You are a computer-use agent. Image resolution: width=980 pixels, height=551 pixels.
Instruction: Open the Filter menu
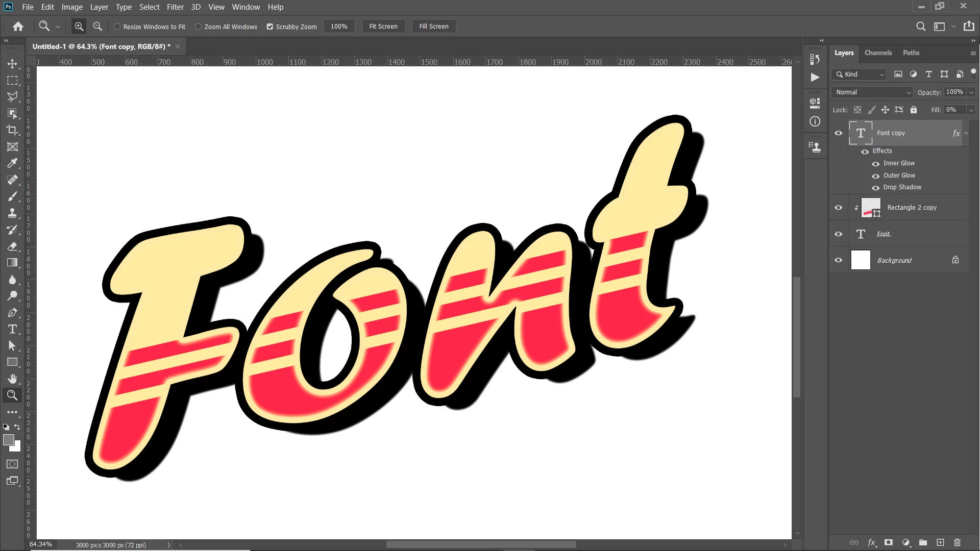tap(175, 7)
